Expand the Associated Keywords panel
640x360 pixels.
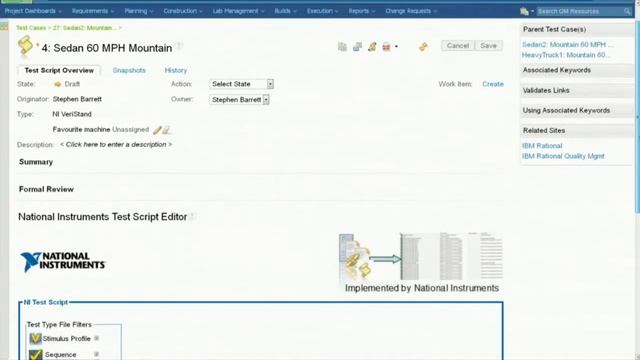coord(576,70)
